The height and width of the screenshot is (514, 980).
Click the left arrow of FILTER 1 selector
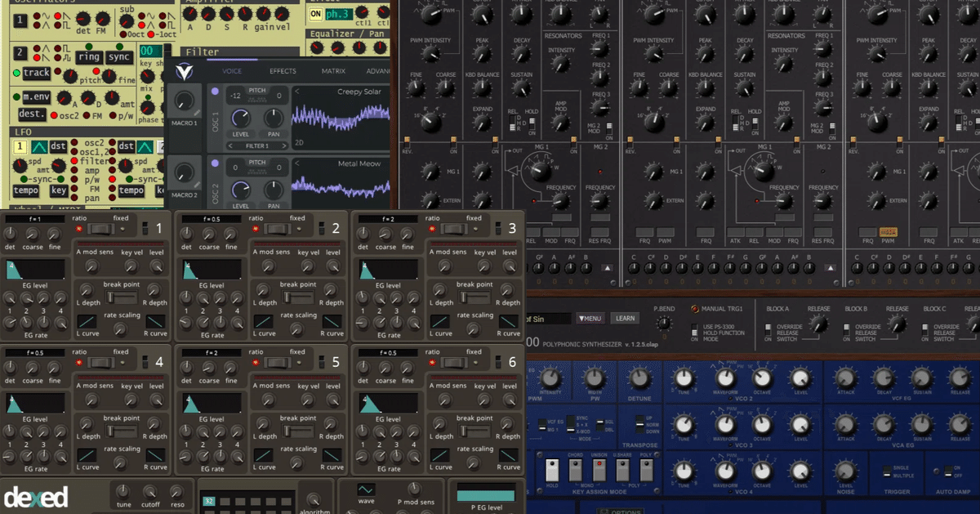(229, 145)
